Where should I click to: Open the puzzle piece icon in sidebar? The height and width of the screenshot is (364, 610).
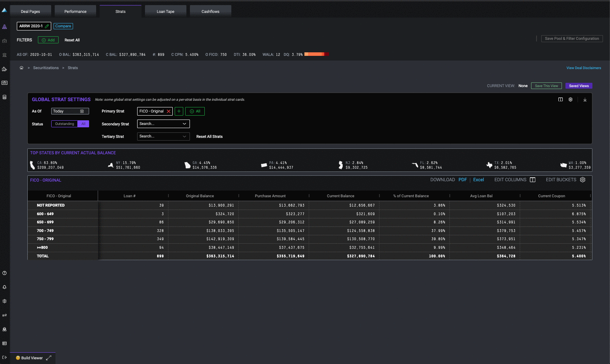4,69
